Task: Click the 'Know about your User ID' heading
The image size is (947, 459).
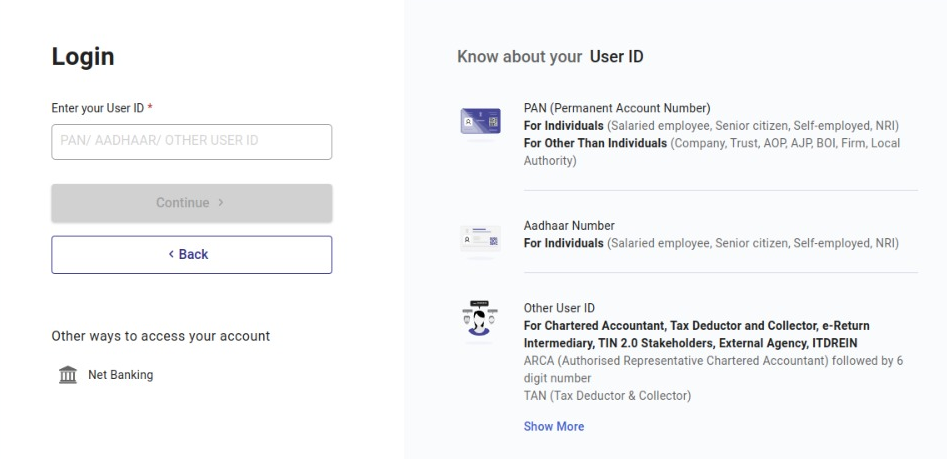Action: point(549,57)
